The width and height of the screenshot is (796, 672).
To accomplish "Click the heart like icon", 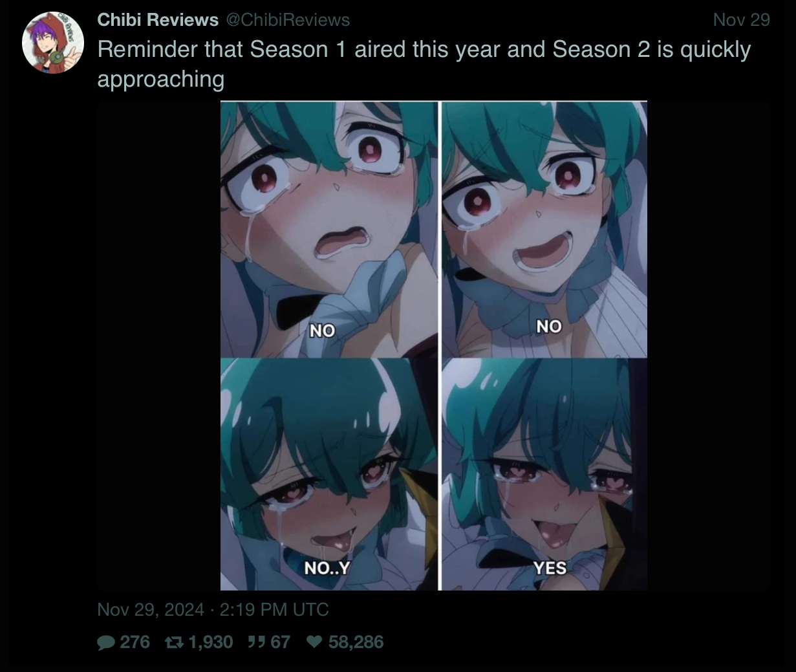I will pyautogui.click(x=314, y=642).
